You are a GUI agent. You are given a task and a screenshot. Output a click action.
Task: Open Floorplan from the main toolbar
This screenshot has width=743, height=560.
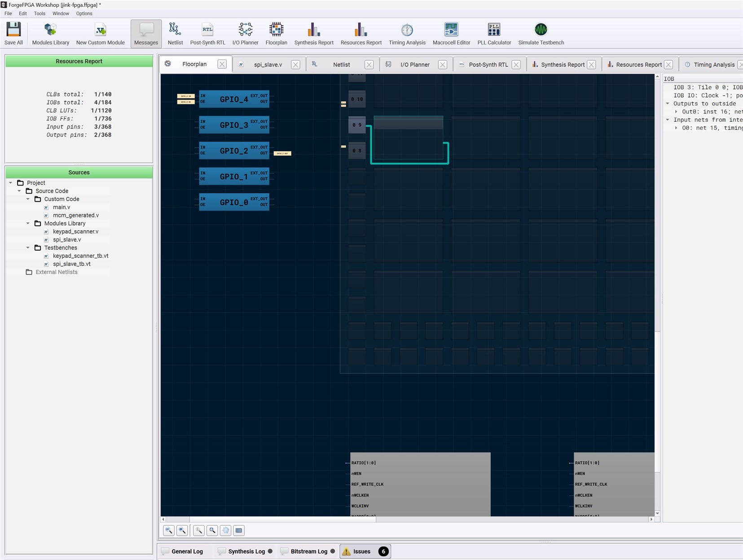(276, 34)
